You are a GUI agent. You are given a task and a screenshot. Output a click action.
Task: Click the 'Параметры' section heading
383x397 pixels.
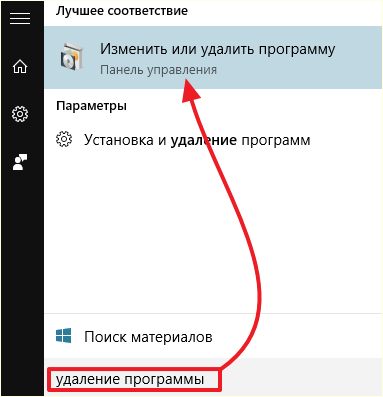coord(91,106)
